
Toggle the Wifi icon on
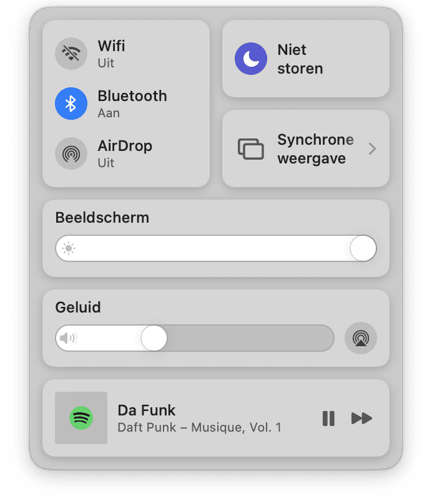(71, 54)
